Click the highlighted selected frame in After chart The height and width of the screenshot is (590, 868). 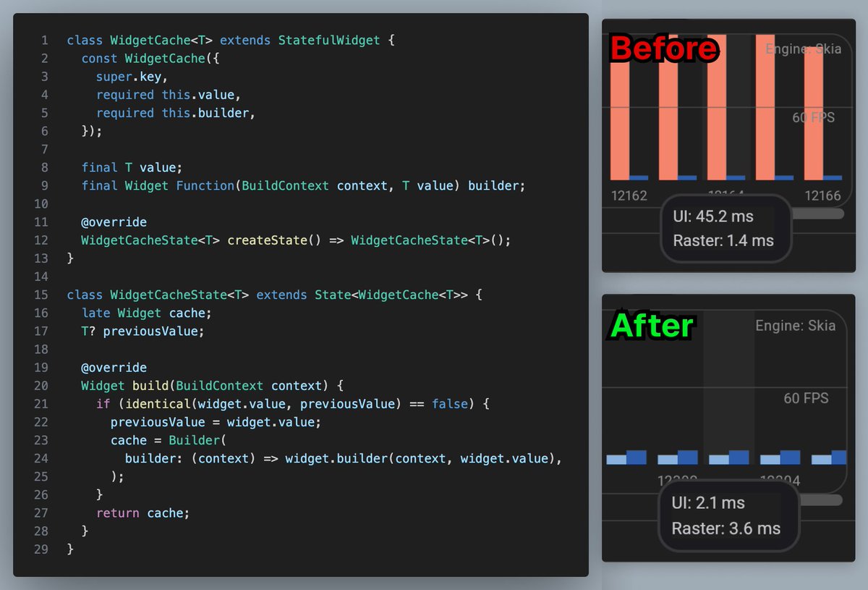[728, 387]
